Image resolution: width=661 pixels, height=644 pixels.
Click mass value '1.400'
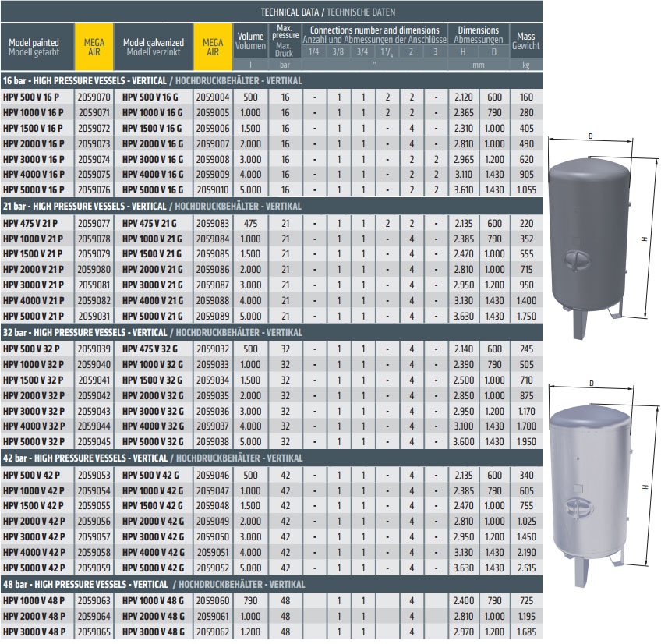coord(526,301)
